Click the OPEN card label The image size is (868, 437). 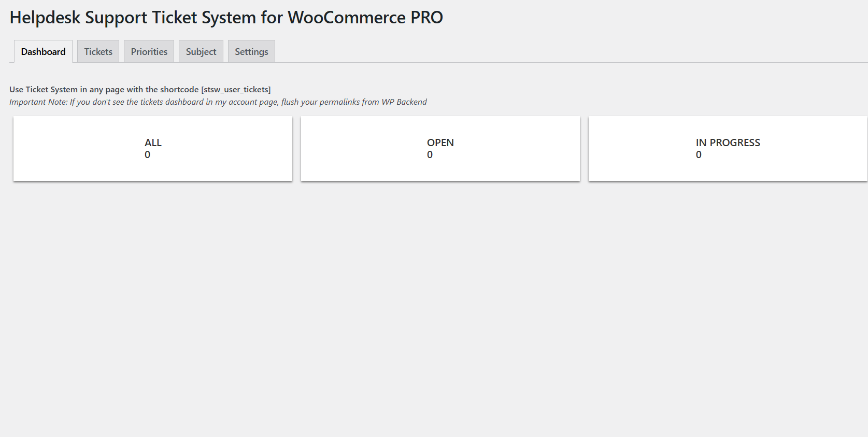click(x=440, y=143)
